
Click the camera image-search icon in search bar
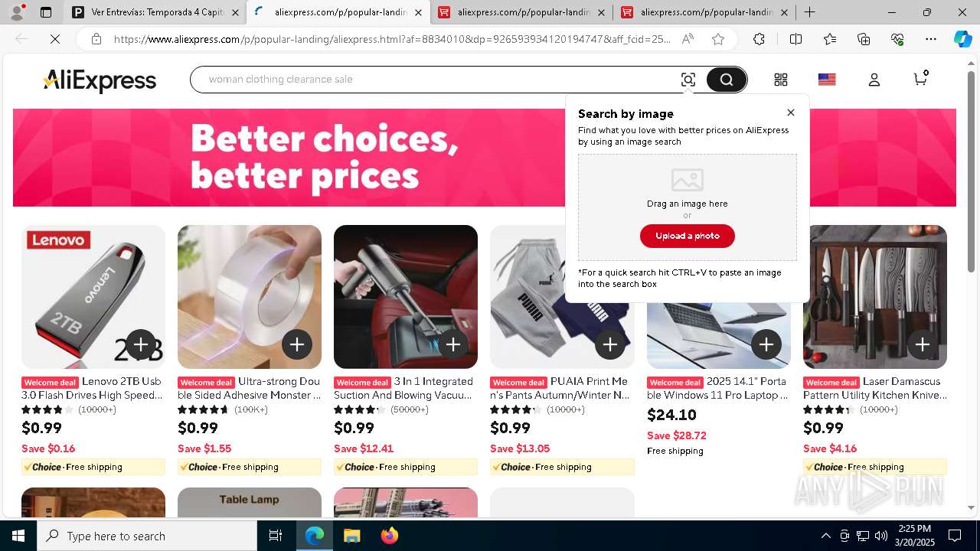[688, 80]
